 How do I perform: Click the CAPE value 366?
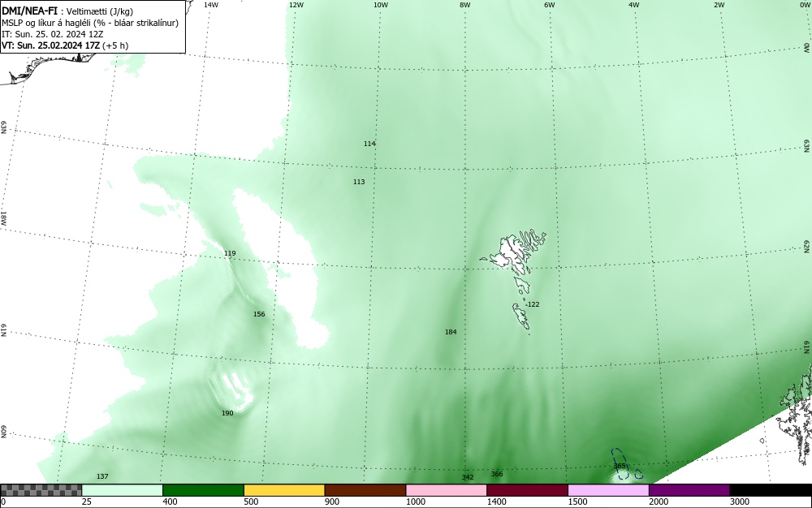coord(497,474)
